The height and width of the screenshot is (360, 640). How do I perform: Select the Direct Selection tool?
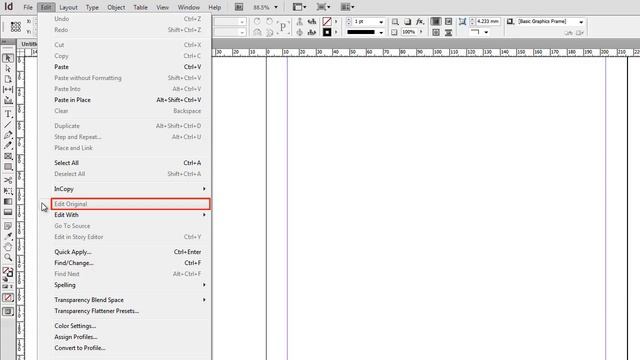(8, 69)
